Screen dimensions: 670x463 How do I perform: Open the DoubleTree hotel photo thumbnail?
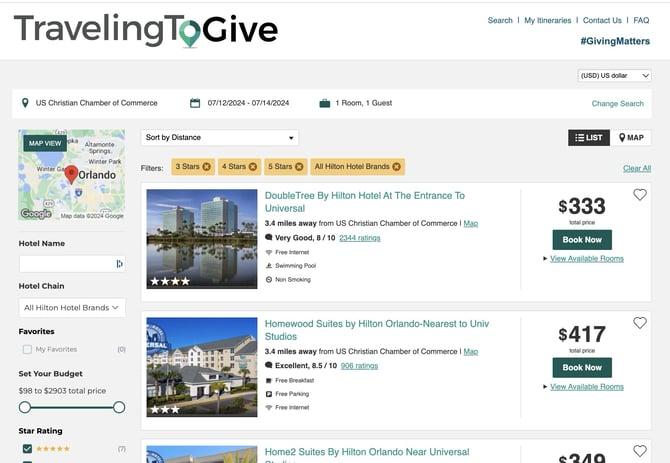click(202, 239)
